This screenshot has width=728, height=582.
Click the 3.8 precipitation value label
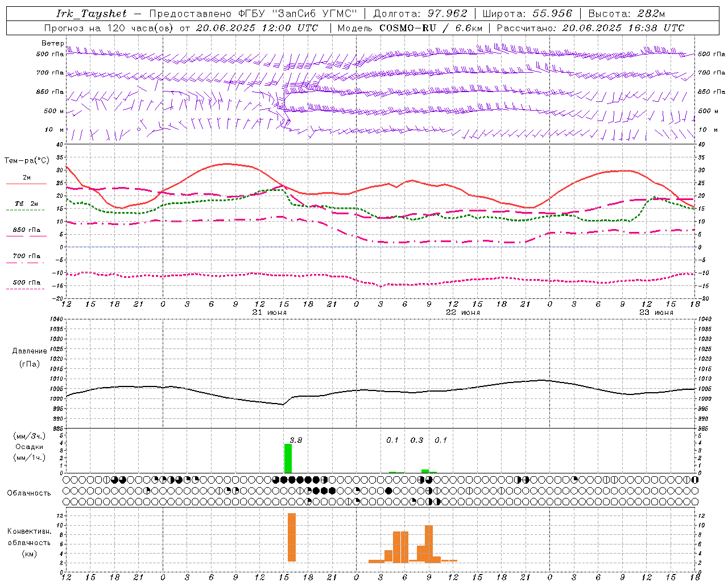296,440
